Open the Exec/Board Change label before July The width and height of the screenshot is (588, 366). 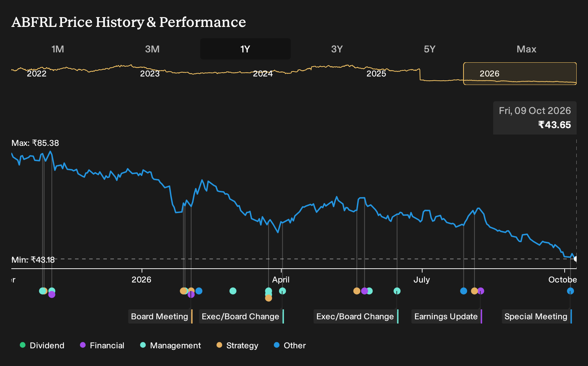click(x=356, y=316)
